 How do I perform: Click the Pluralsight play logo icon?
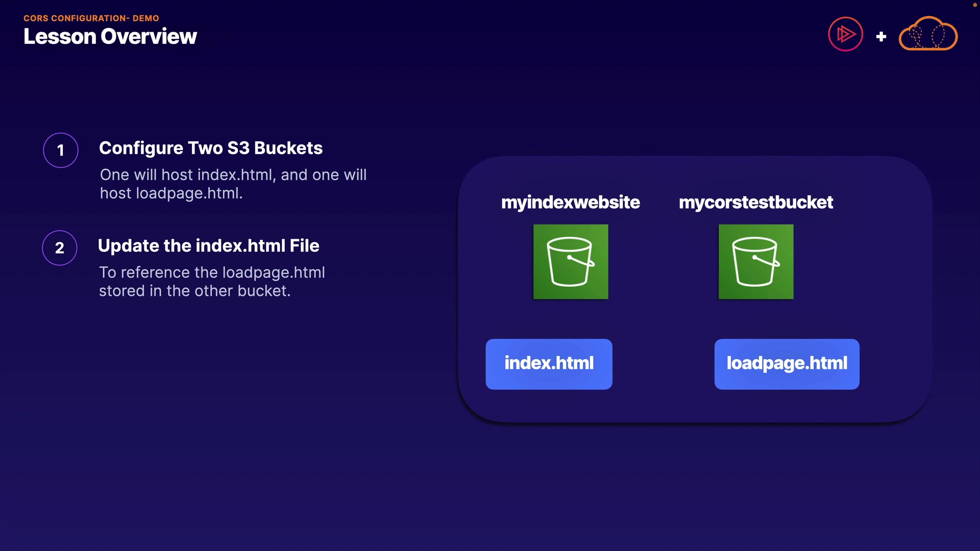click(x=845, y=35)
